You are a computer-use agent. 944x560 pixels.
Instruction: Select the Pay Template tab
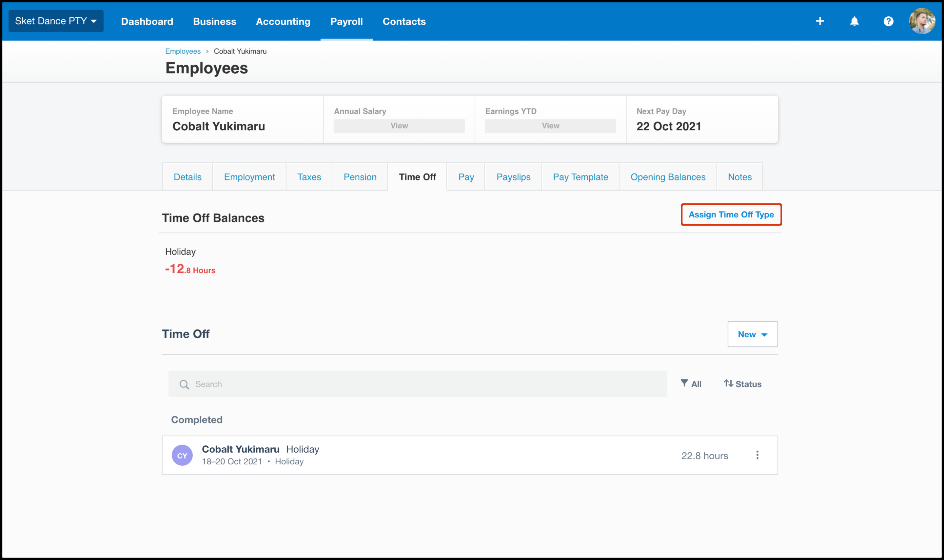(x=580, y=177)
